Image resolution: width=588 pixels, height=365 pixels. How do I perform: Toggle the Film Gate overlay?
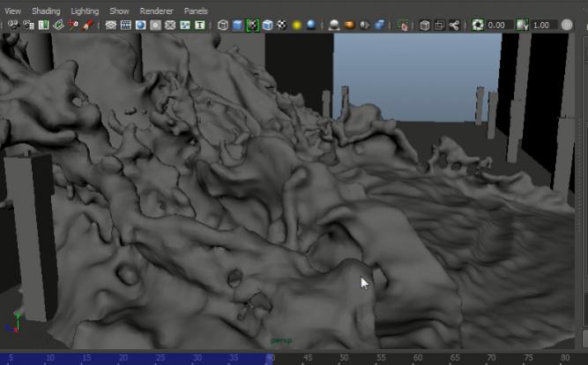(x=126, y=26)
